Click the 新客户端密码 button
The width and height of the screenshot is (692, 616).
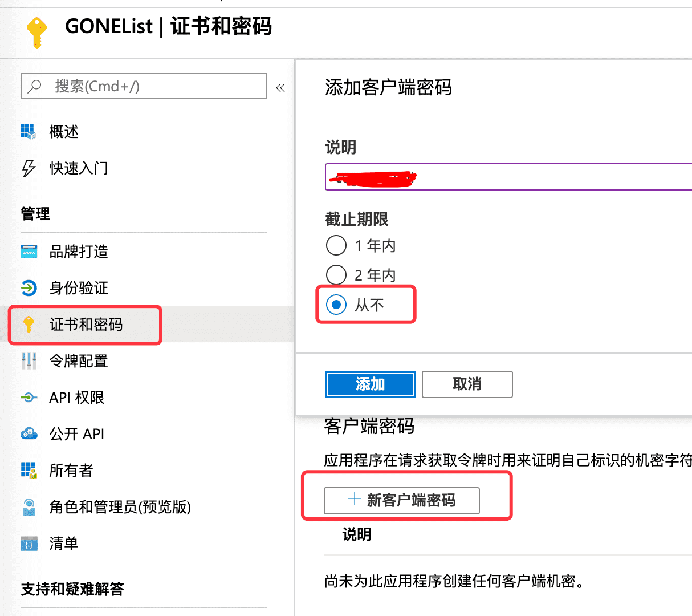coord(402,500)
